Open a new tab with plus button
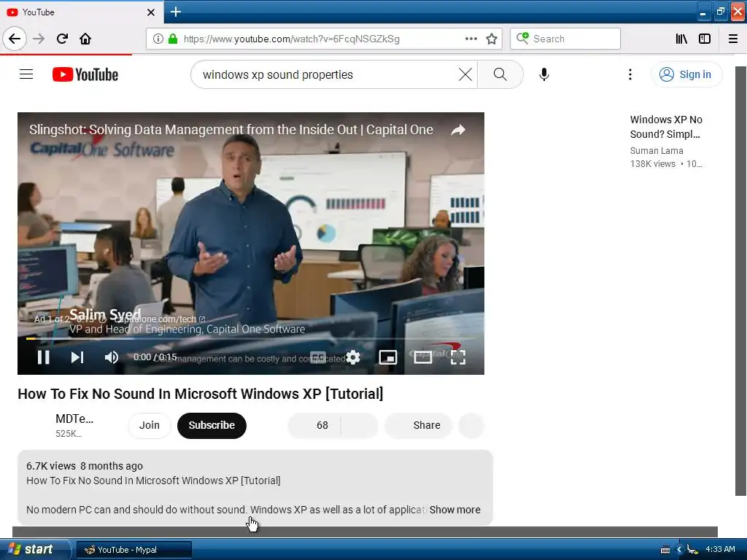This screenshot has height=560, width=747. point(175,12)
